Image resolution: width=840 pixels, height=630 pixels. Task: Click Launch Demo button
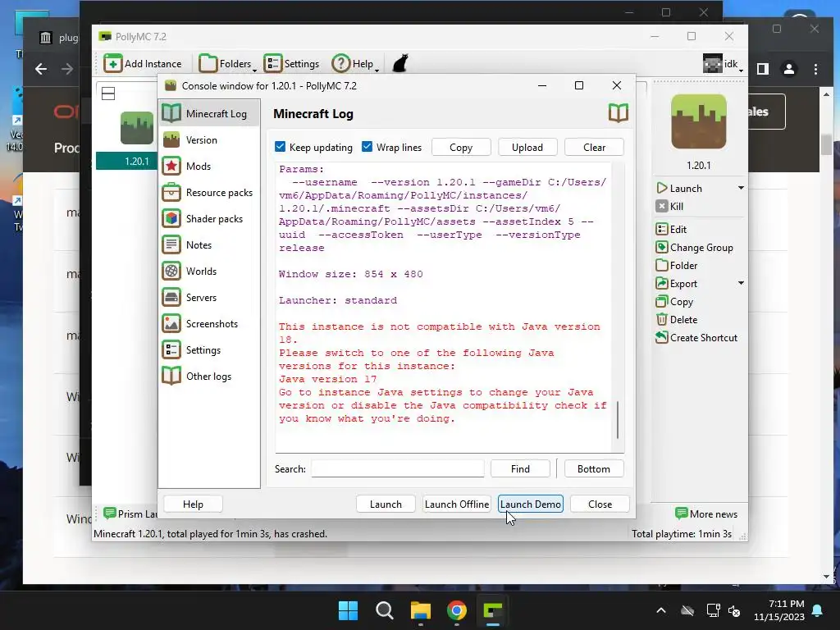(x=531, y=504)
